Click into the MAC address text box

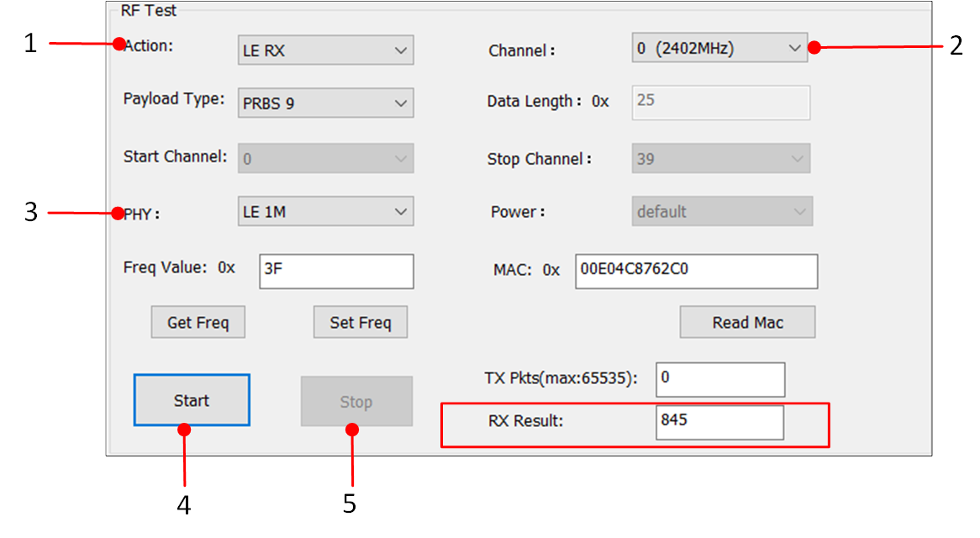click(x=696, y=271)
